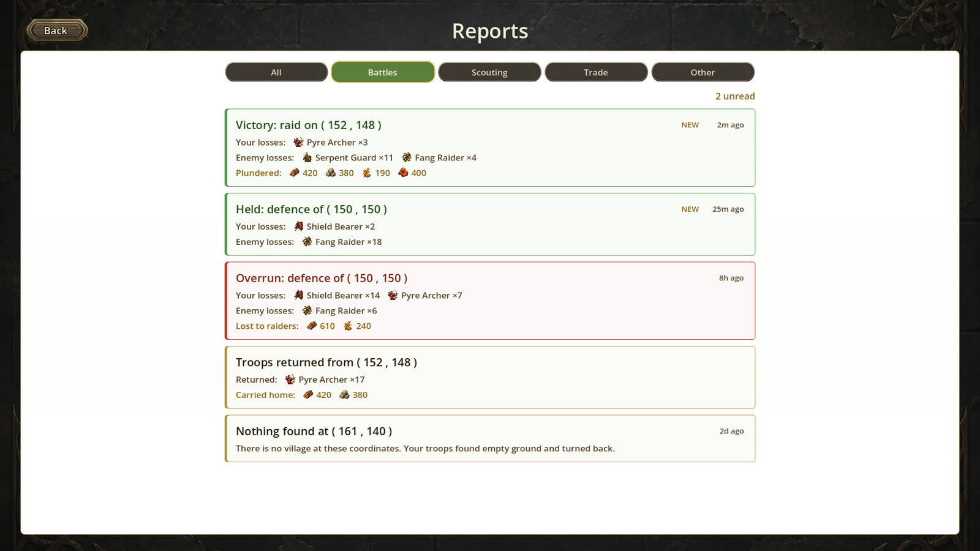This screenshot has height=551, width=980.
Task: Click the 'Carried home:' label
Action: [265, 395]
